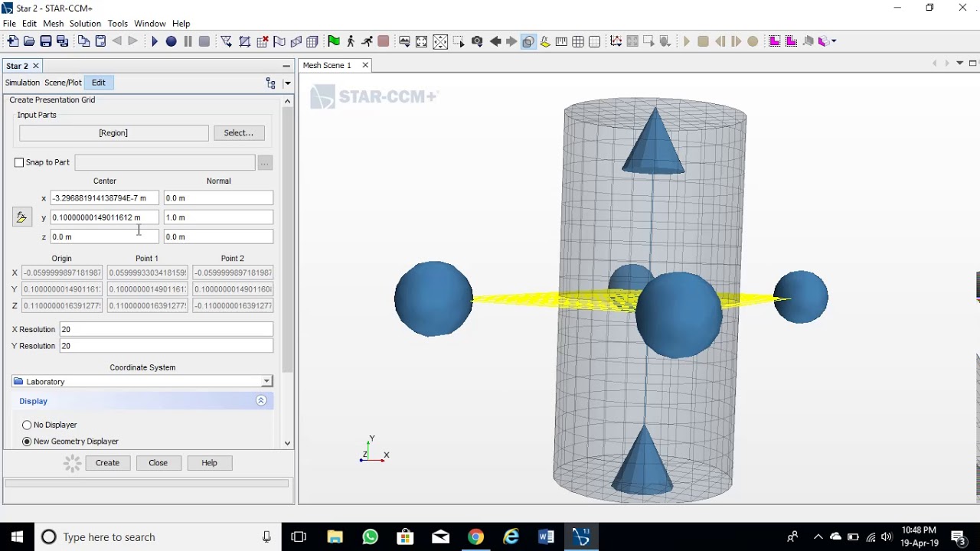
Task: Close the Mesh Scene 1 tab
Action: point(365,65)
